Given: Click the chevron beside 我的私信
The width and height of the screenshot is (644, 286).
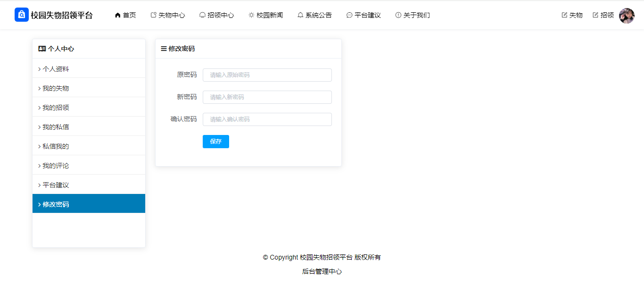Looking at the screenshot, I should pos(40,127).
